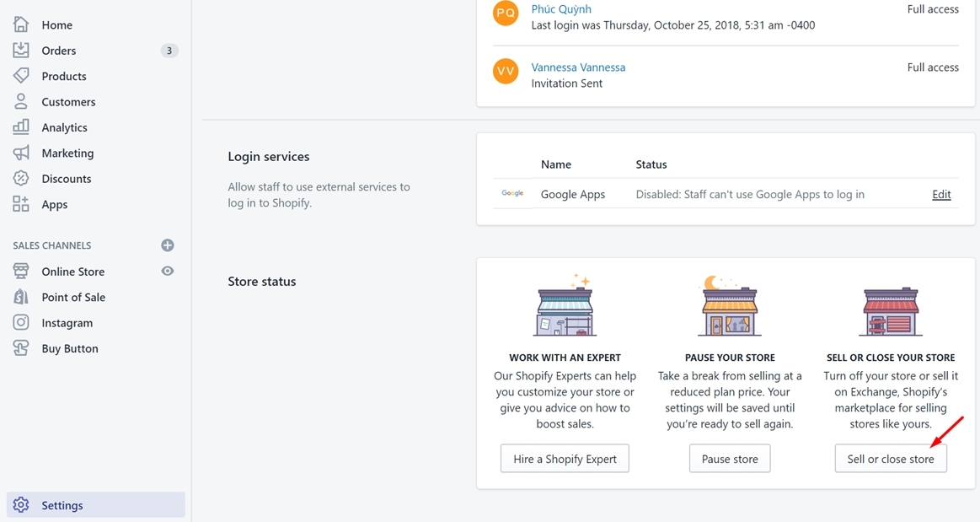This screenshot has width=980, height=522.
Task: Click Hire a Shopify Expert button
Action: pos(565,459)
